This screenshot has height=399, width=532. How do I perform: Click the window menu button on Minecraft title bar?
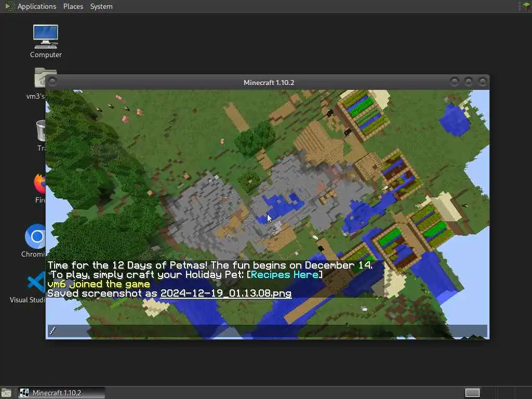coord(52,82)
